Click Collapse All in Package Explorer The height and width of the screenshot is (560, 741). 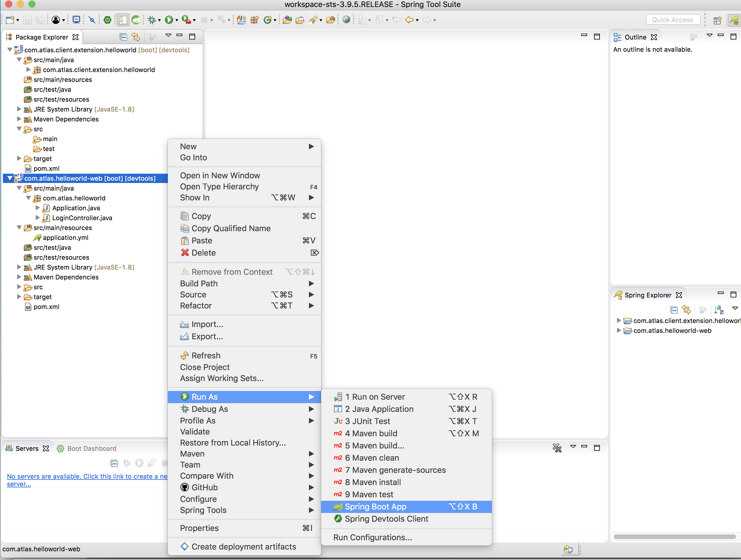[123, 37]
